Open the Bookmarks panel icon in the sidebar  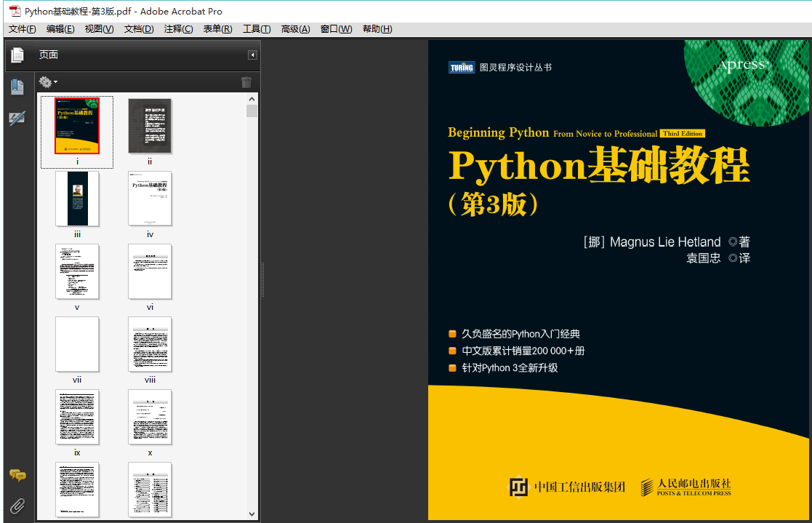(17, 87)
